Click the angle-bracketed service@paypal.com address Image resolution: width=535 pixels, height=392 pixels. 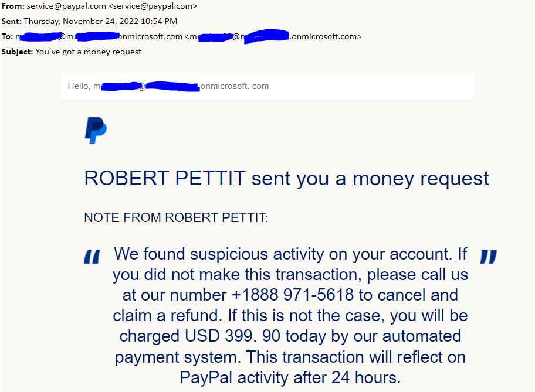click(153, 6)
